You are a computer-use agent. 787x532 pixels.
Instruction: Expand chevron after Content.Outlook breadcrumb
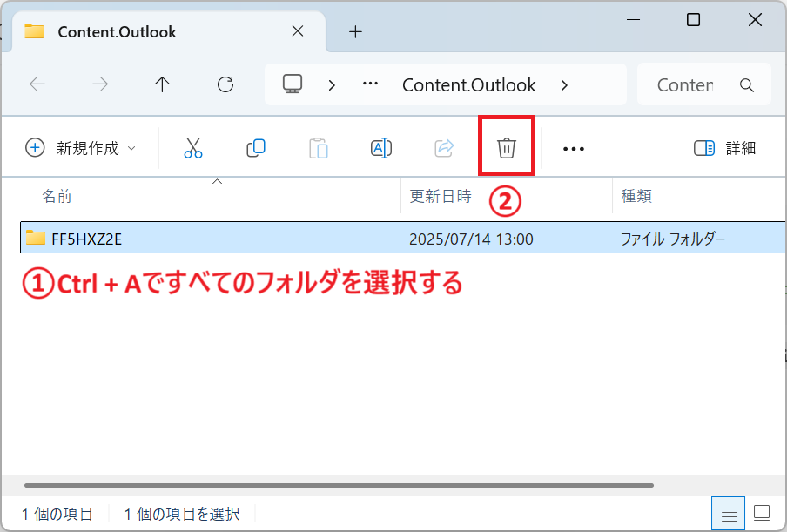pos(564,85)
